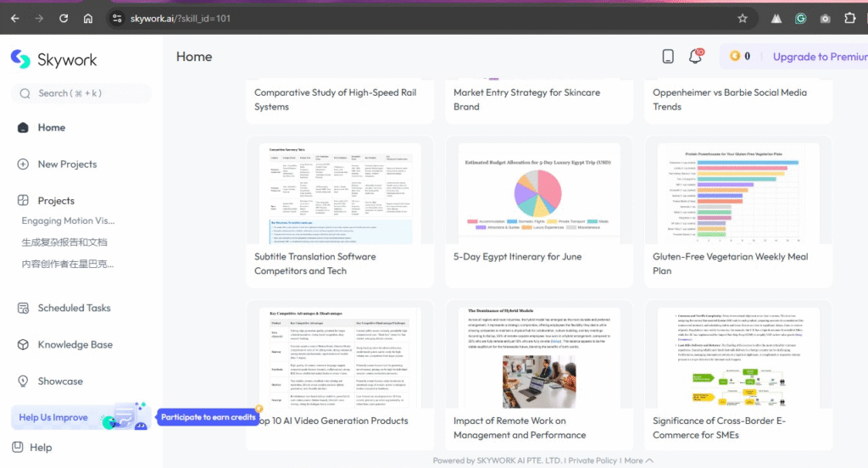This screenshot has width=868, height=468.
Task: Click the Grammarly extension icon
Action: point(800,18)
